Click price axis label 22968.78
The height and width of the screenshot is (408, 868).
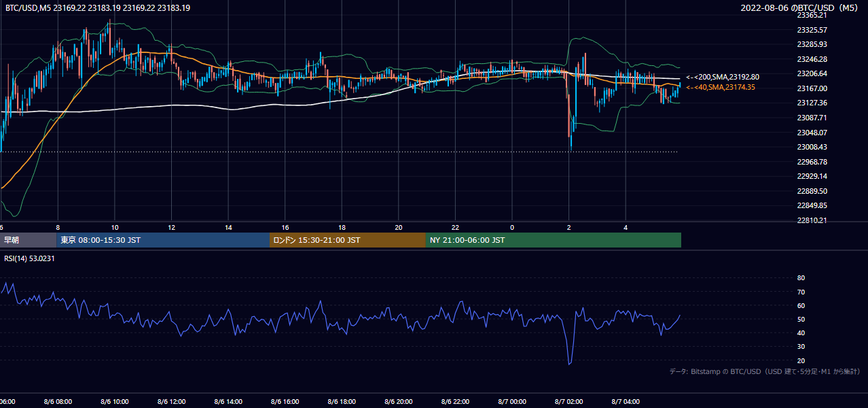[x=812, y=162]
